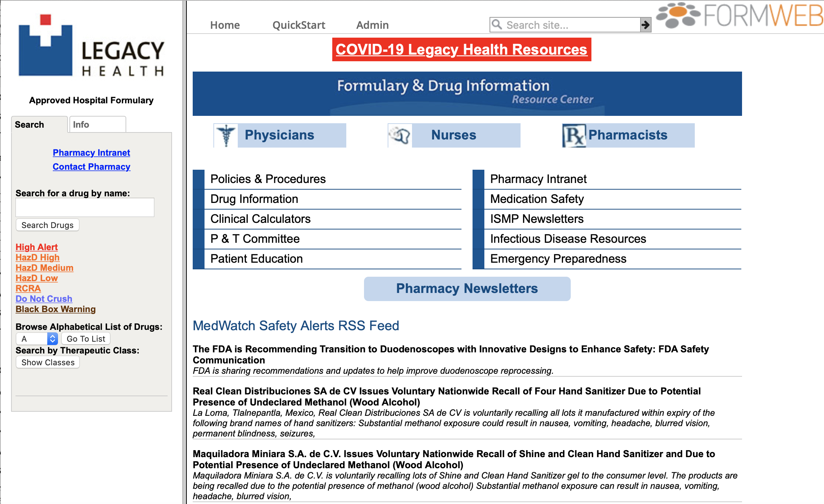Screen dimensions: 824x504
Task: Open Emergency Preparedness
Action: point(607,259)
